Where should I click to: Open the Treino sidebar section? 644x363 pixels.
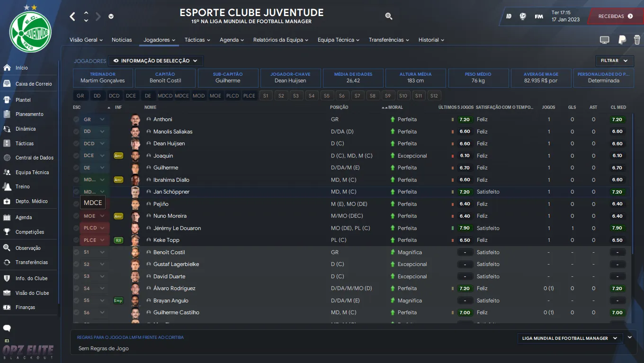pyautogui.click(x=22, y=186)
